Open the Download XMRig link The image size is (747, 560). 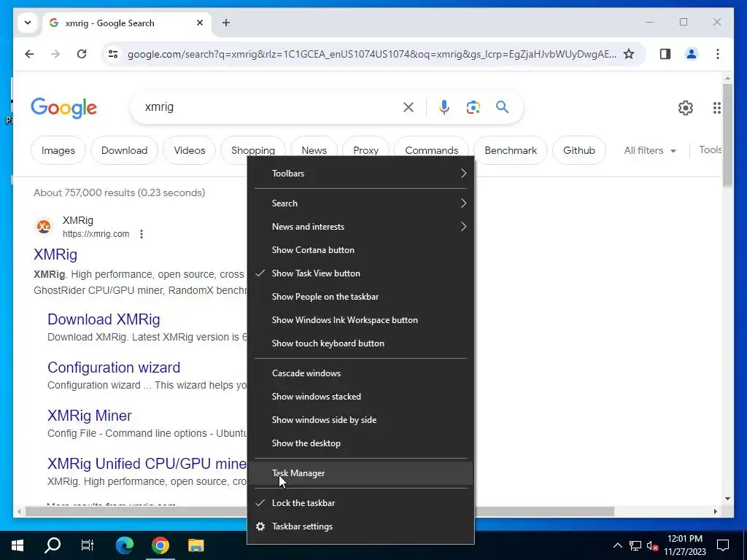pos(104,319)
